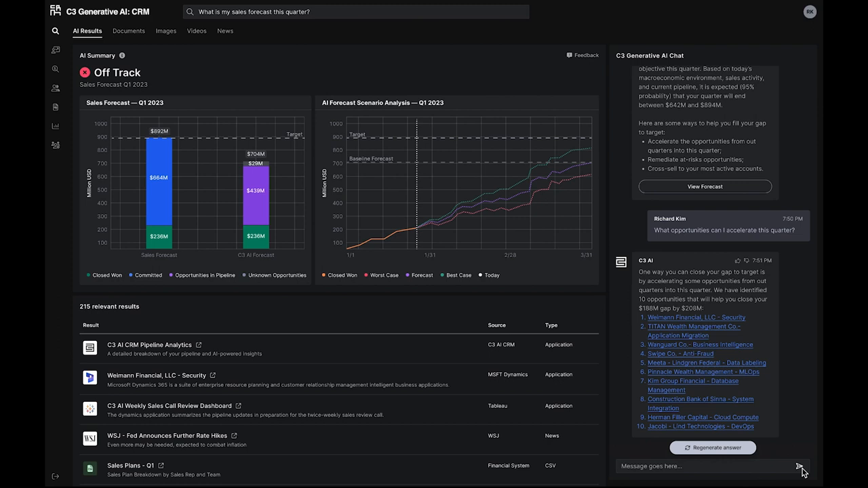Open Pinnacle Wealth Management - MLOps link
The image size is (868, 488).
[x=703, y=371]
